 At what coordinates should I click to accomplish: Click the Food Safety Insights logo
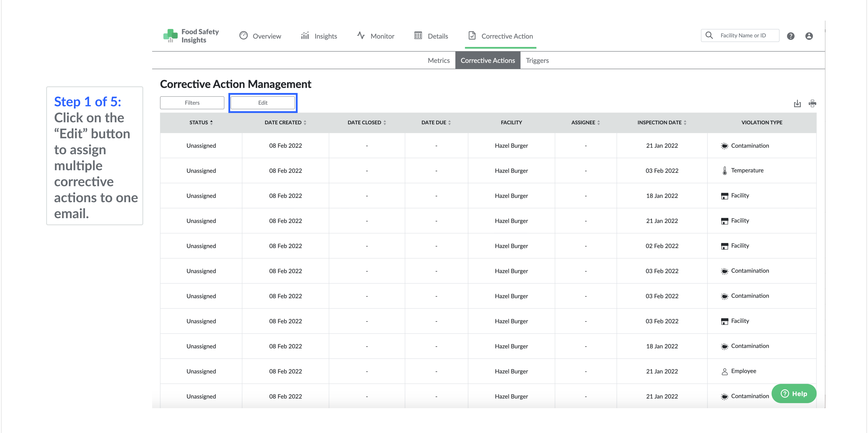pos(191,36)
